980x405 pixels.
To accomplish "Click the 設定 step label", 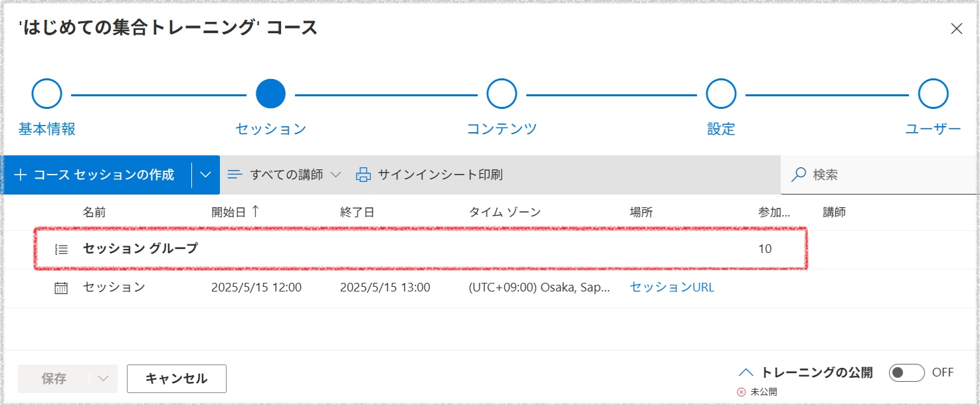I will point(721,129).
